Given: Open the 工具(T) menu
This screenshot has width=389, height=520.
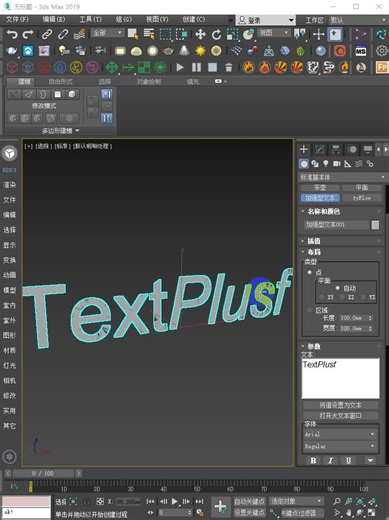Looking at the screenshot, I should pos(91,19).
